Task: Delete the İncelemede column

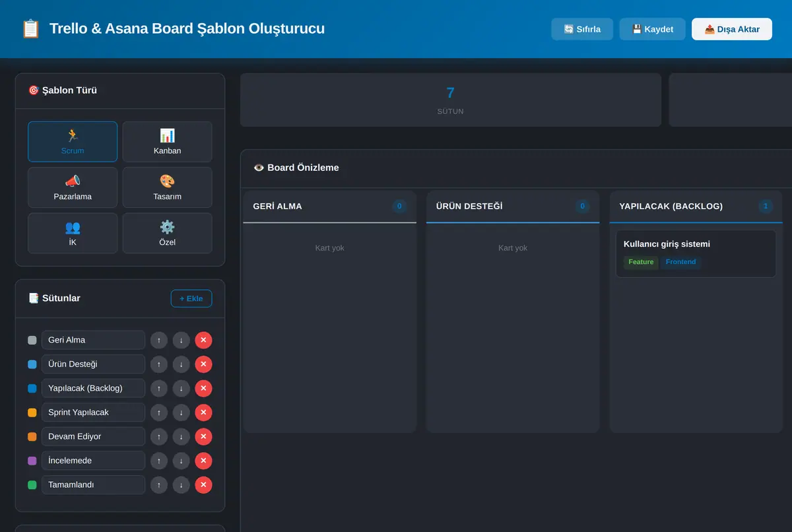Action: pos(203,461)
